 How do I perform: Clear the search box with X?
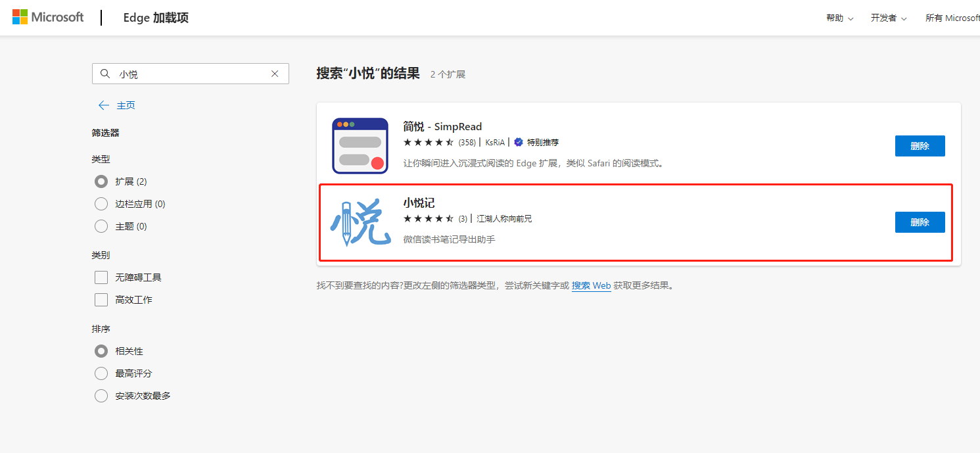click(x=275, y=74)
